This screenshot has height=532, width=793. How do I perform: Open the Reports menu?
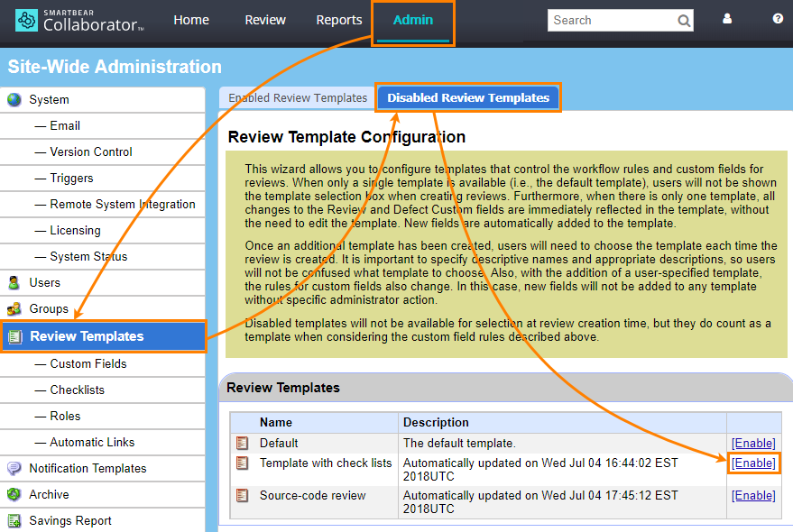(x=338, y=20)
